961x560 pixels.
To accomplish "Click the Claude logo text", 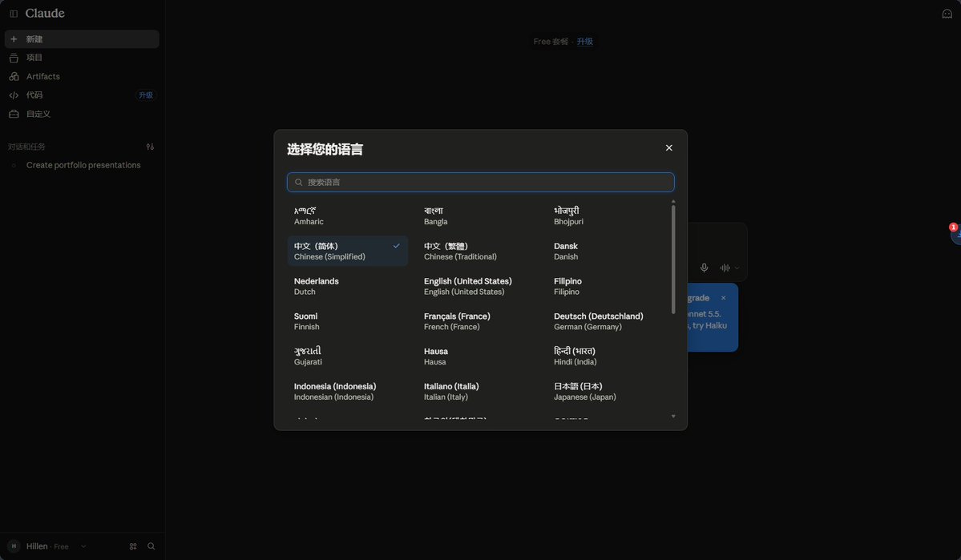I will [x=45, y=14].
